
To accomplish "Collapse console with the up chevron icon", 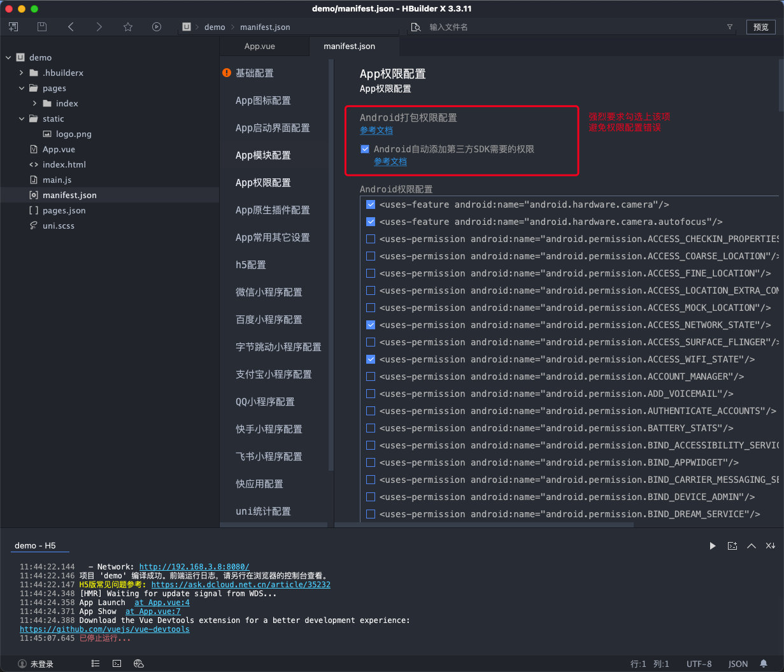I will point(752,546).
